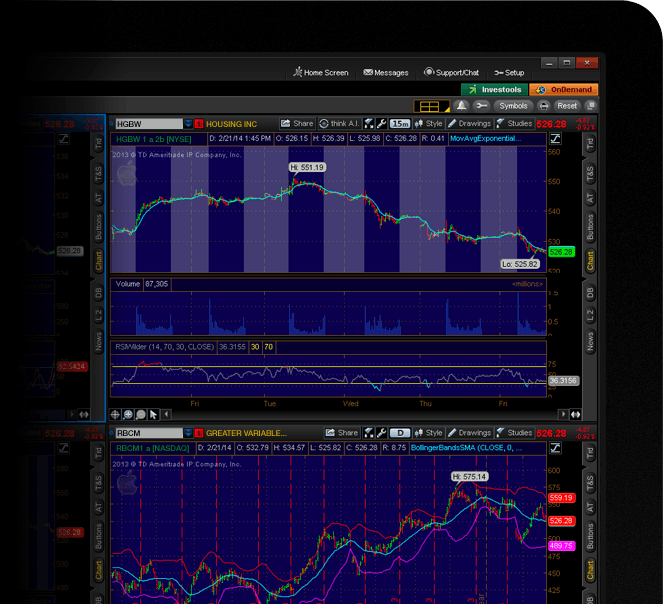
Task: Click the alerts bell icon
Action: click(461, 106)
